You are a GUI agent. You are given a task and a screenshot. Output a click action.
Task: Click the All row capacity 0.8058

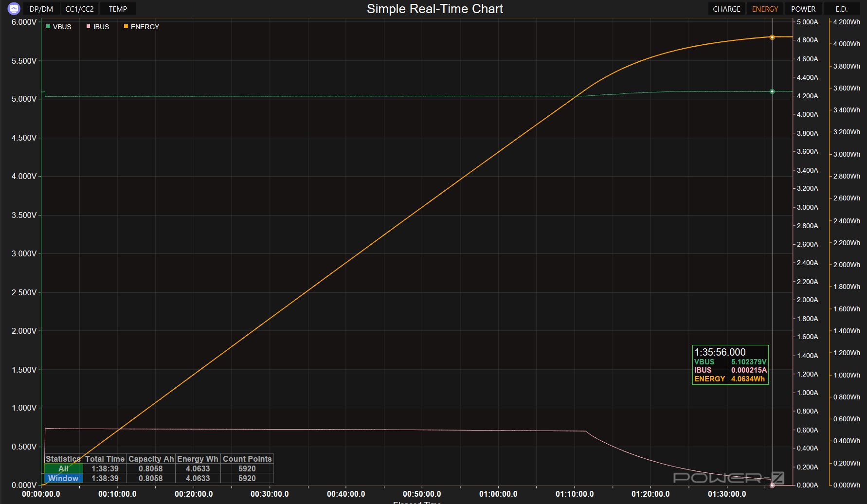[151, 468]
